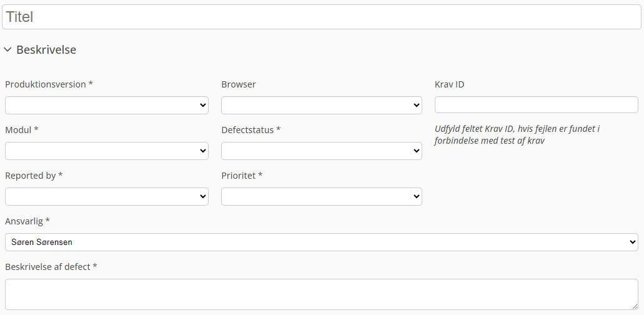Open the Modul dropdown
The width and height of the screenshot is (644, 315).
tap(107, 151)
